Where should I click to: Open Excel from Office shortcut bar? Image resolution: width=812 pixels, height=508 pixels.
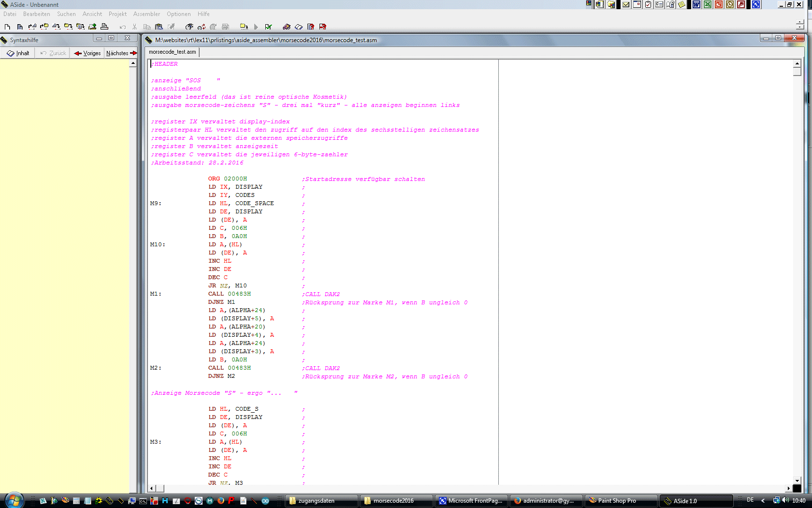708,4
